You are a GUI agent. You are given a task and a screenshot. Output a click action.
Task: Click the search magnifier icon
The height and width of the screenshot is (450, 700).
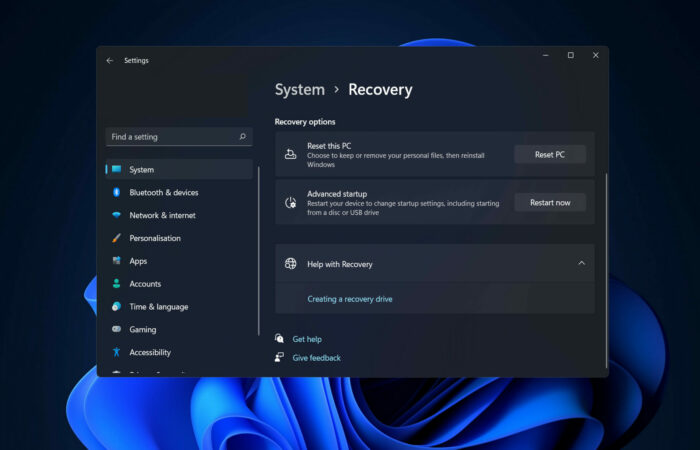point(242,137)
